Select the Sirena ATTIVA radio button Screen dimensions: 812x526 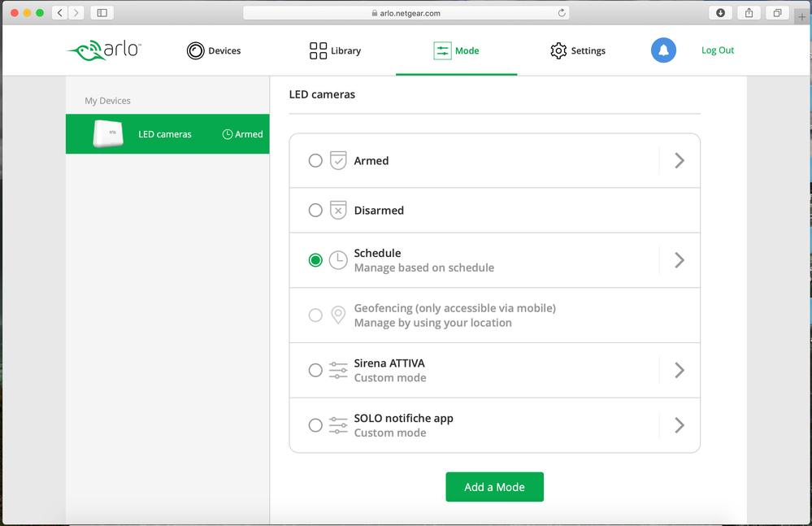(315, 370)
